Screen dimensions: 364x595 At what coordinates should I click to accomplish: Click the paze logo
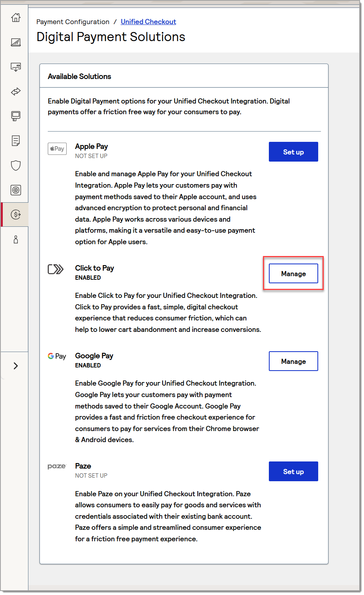click(x=56, y=466)
